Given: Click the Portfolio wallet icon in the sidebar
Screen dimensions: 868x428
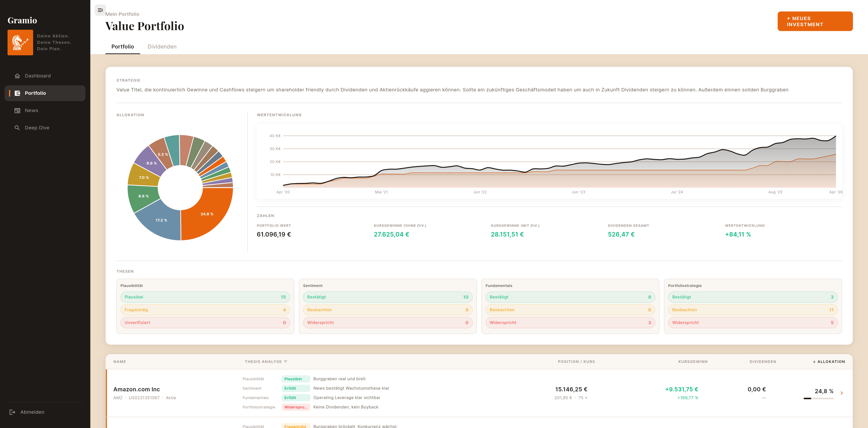Looking at the screenshot, I should pos(17,93).
